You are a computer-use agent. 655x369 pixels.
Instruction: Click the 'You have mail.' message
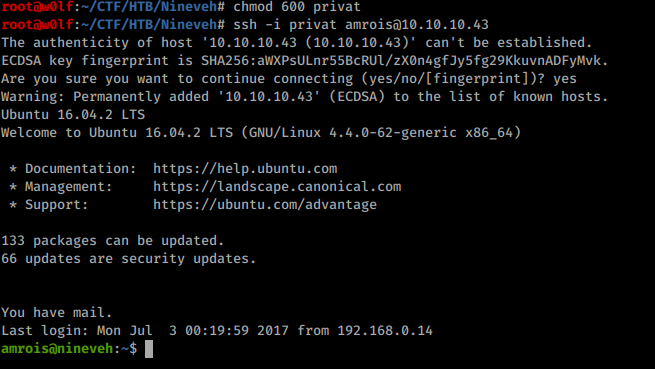(57, 313)
